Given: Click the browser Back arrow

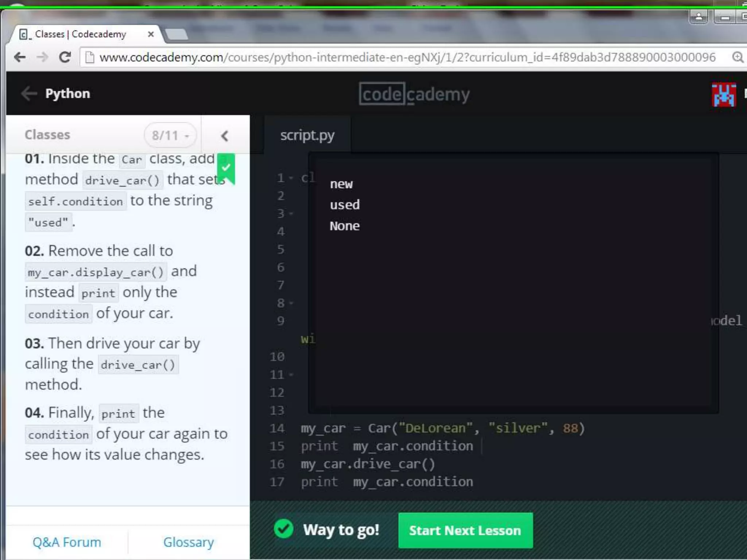Looking at the screenshot, I should point(20,57).
